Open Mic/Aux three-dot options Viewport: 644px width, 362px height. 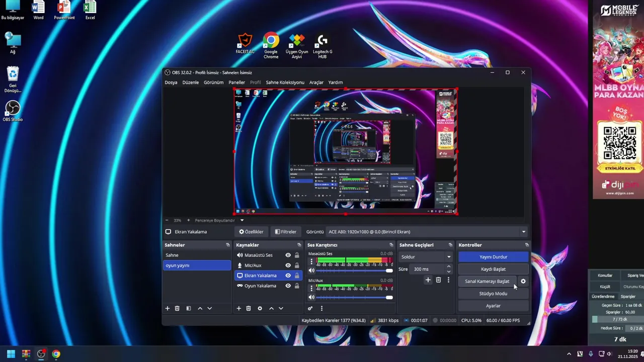[311, 288]
